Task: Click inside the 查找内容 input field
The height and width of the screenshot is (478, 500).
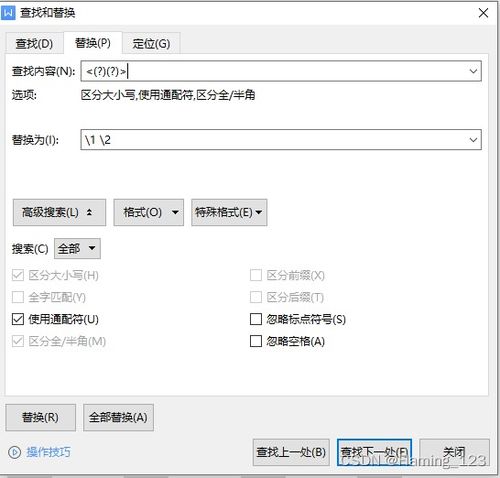Action: point(273,71)
